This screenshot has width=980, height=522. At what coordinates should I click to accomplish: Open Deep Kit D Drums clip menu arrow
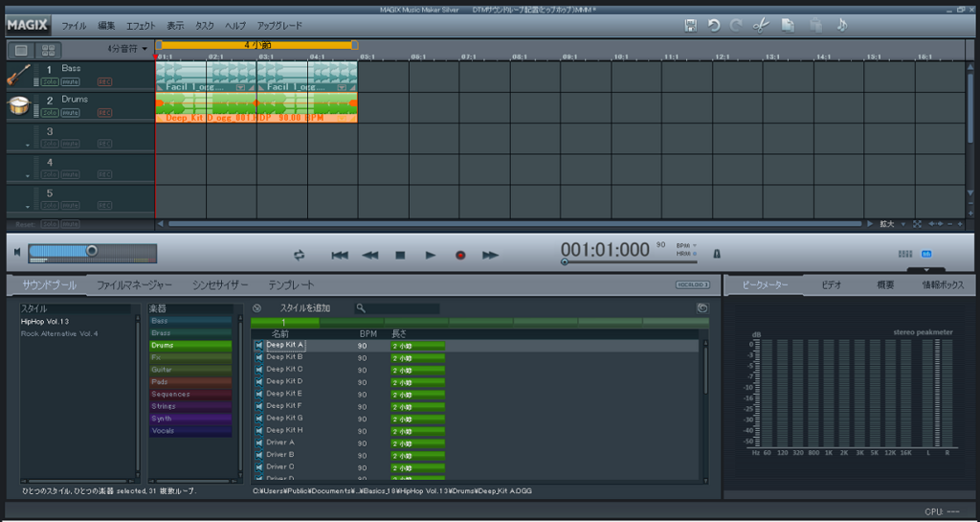[342, 118]
